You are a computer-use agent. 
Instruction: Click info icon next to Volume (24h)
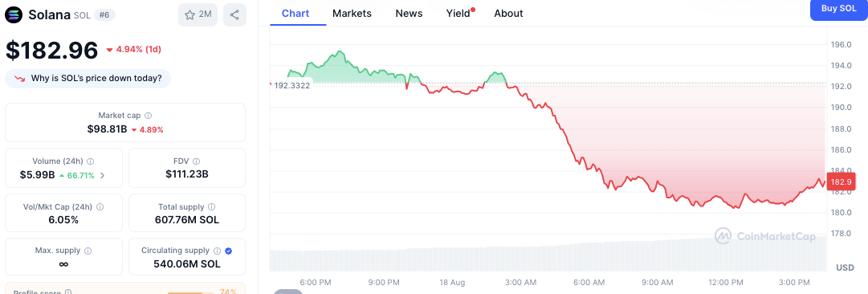click(90, 161)
